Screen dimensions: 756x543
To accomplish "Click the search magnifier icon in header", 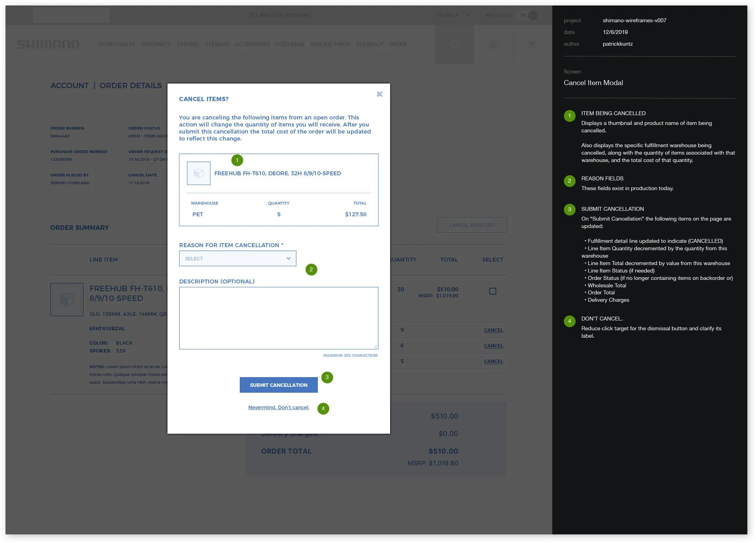I will [x=454, y=45].
